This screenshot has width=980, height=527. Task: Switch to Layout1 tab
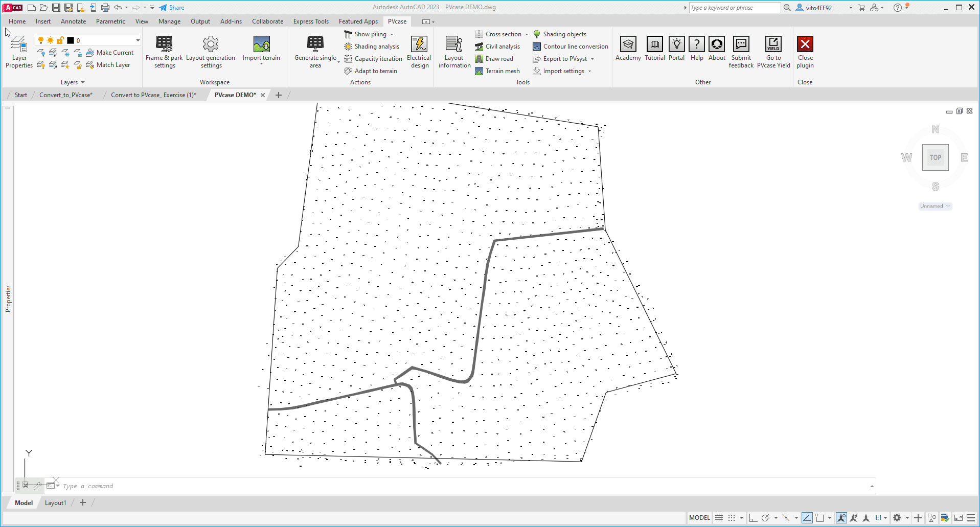(x=55, y=503)
